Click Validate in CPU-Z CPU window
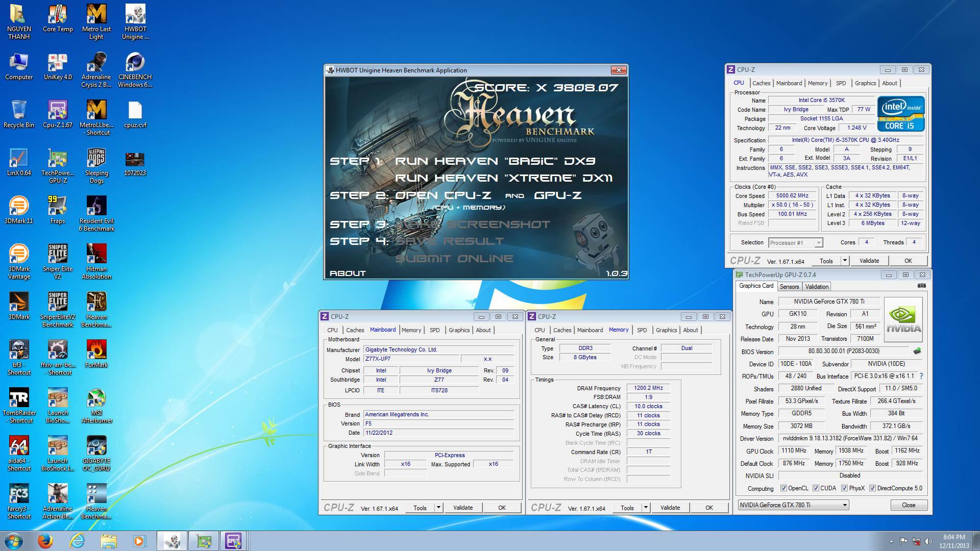980x551 pixels. [869, 260]
